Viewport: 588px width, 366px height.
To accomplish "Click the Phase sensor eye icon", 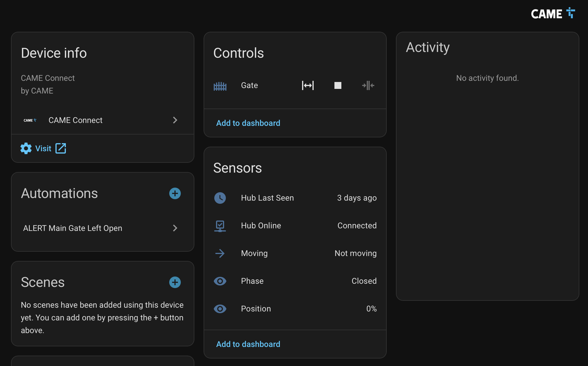I will (220, 281).
